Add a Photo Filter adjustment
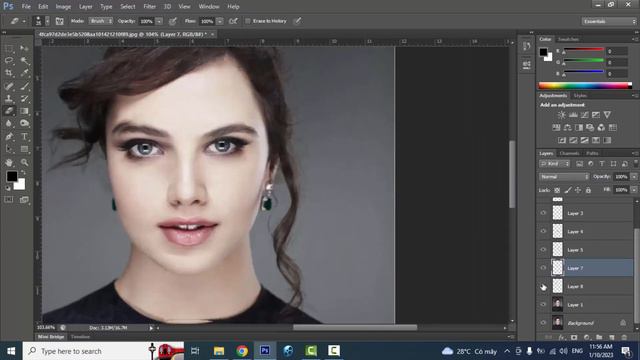640x360 pixels. (590, 128)
